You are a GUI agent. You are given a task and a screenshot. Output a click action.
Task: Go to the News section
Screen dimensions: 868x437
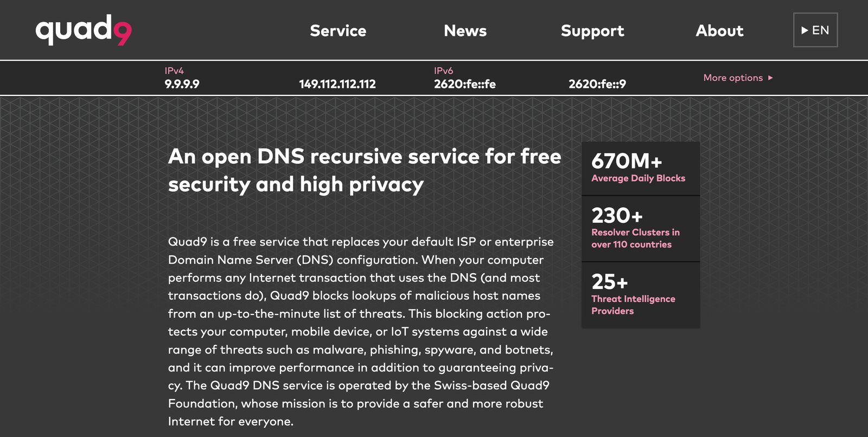(465, 31)
